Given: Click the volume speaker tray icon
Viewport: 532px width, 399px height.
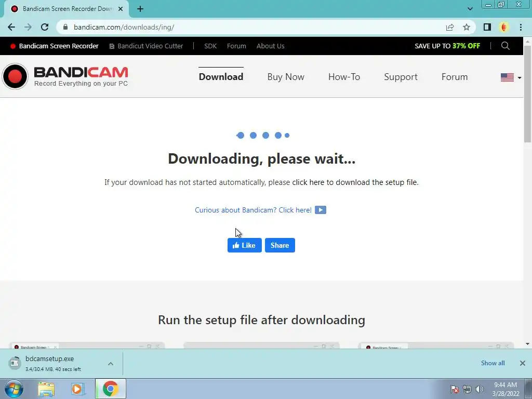Looking at the screenshot, I should click(x=480, y=389).
